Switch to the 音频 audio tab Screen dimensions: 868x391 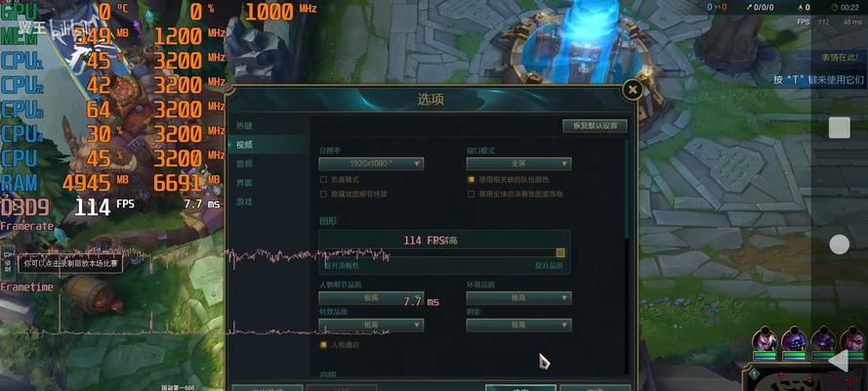pos(244,163)
